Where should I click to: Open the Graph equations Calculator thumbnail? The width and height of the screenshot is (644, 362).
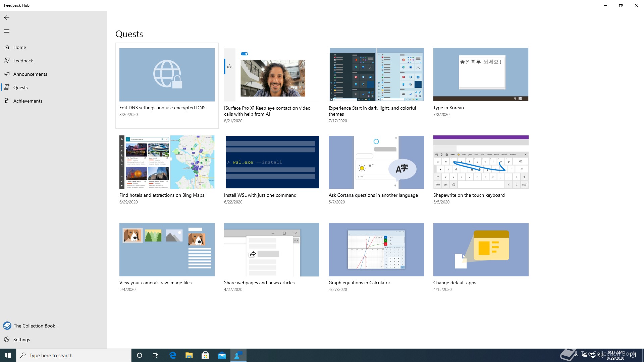376,250
